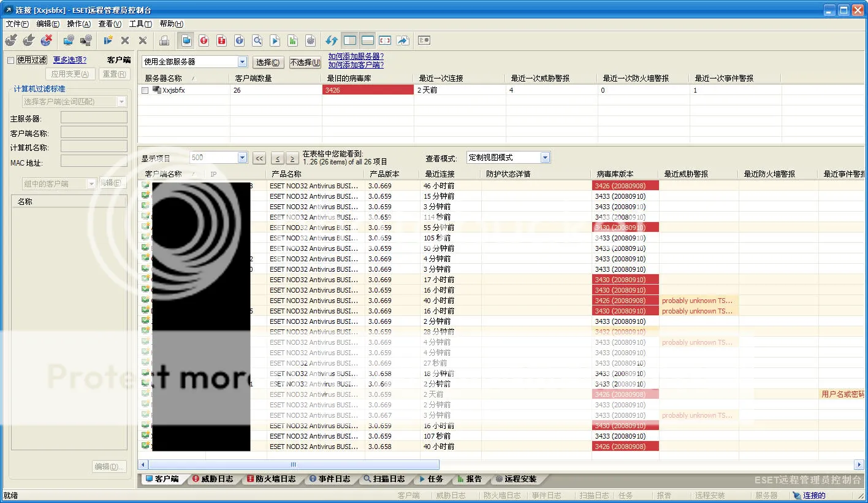The image size is (868, 503).
Task: Enable the 使用过滤 checkbox
Action: (10, 60)
